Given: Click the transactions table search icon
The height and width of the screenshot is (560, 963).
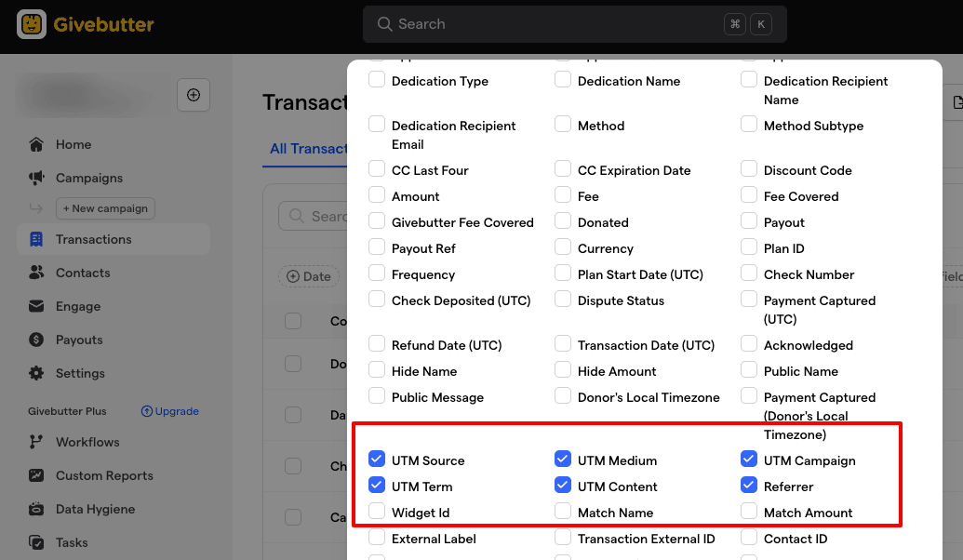Looking at the screenshot, I should pos(297,216).
